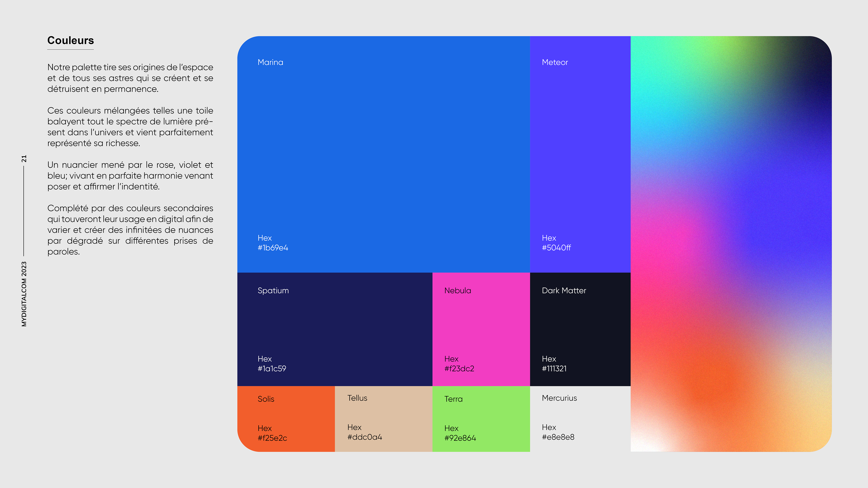Click the hex code #ddc0a4 text
The width and height of the screenshot is (868, 488).
point(365,437)
